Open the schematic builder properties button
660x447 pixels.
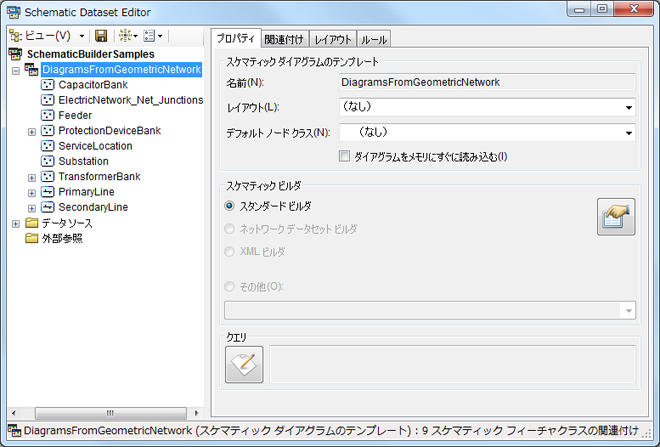[x=616, y=217]
